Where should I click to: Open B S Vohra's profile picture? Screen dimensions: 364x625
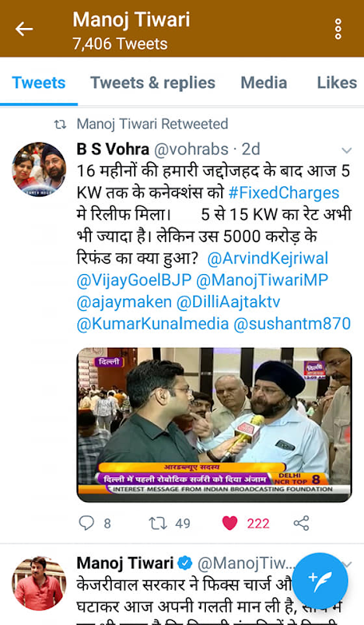pos(39,169)
